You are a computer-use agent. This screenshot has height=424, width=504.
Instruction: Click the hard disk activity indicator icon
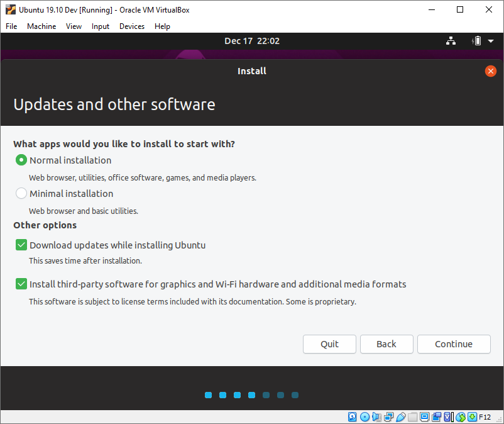coord(353,417)
